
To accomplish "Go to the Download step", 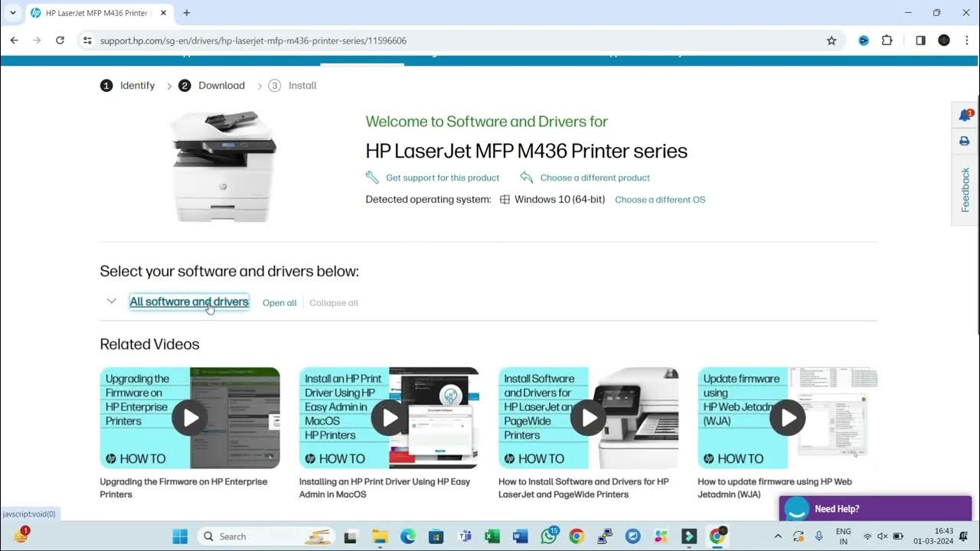I will (x=211, y=86).
